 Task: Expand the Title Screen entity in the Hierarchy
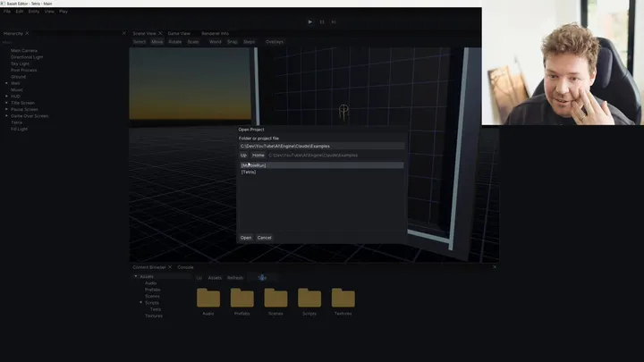[x=6, y=103]
